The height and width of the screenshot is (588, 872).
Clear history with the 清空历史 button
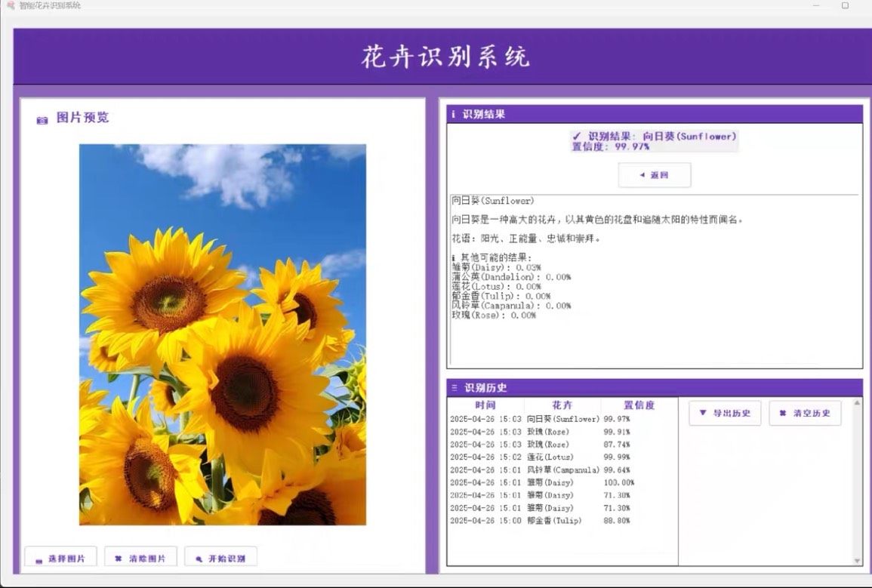coord(805,413)
